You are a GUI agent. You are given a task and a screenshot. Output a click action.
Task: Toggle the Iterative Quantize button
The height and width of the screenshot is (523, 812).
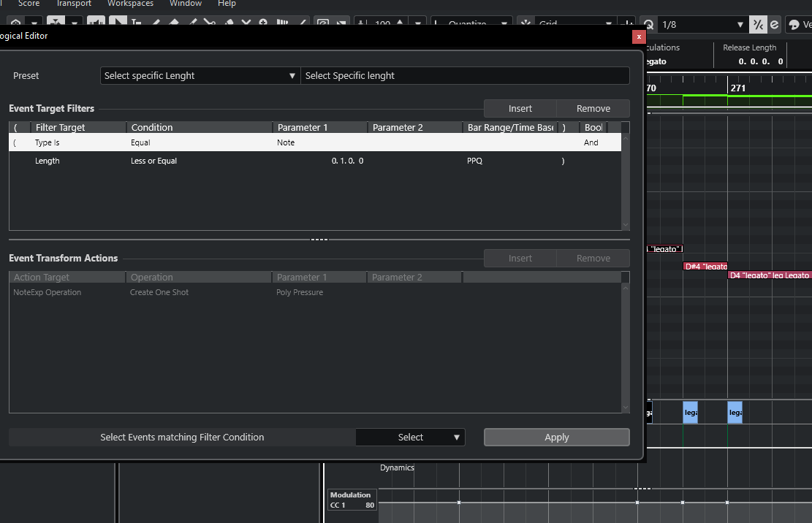tap(758, 24)
